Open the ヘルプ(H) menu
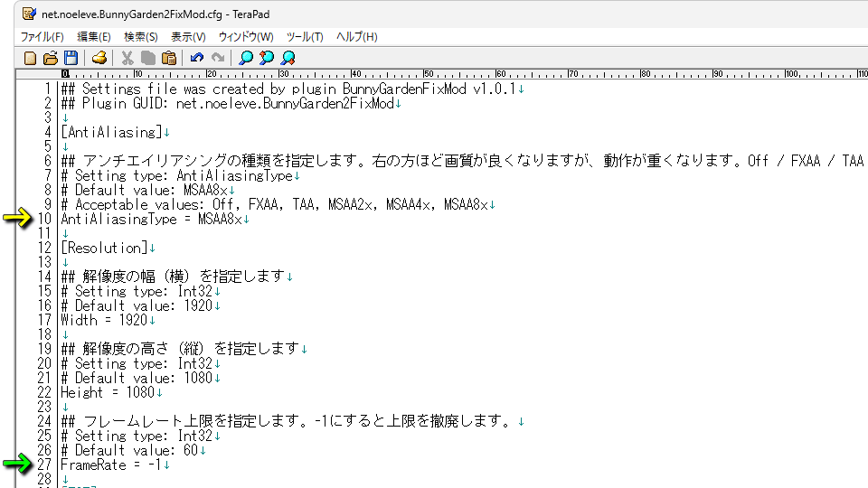 point(356,37)
